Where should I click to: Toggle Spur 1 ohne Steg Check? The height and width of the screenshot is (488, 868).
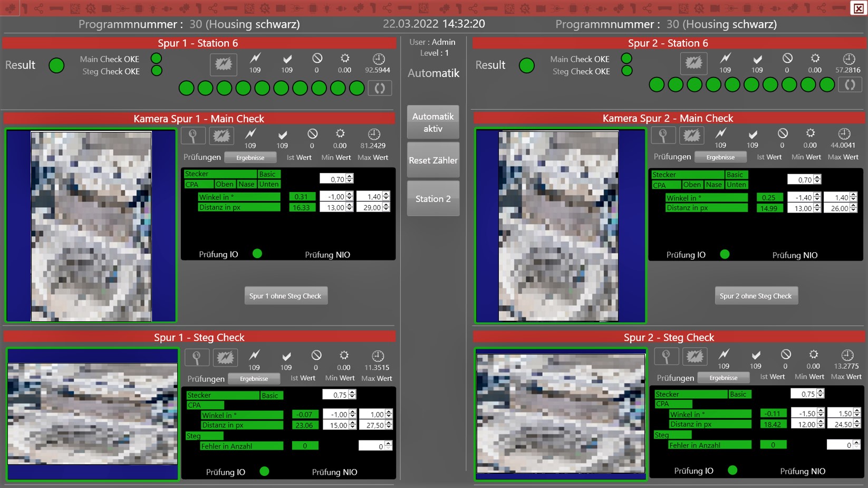(285, 296)
